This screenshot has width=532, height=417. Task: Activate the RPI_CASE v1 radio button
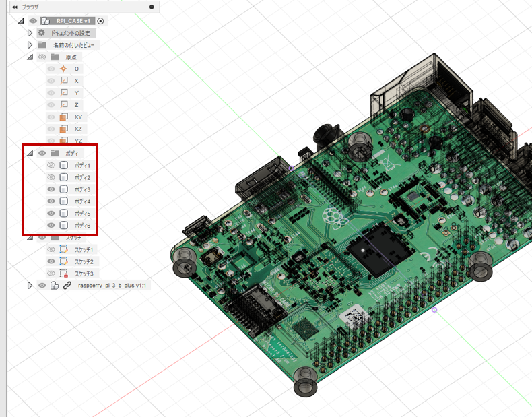(x=100, y=21)
